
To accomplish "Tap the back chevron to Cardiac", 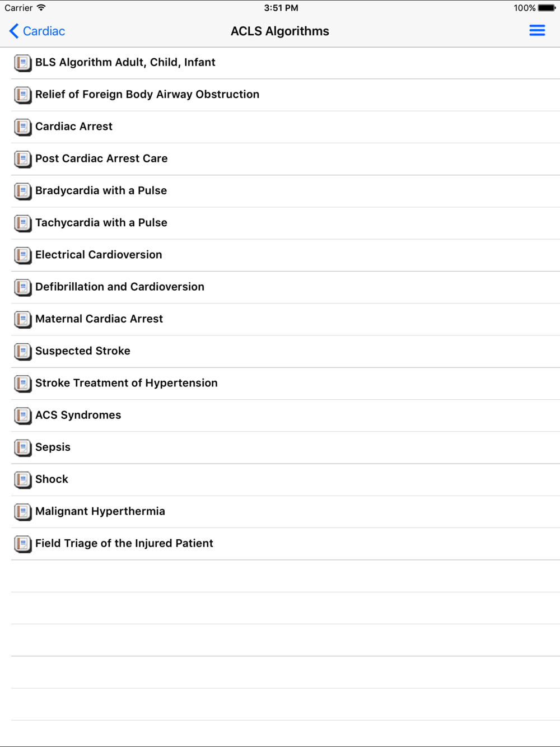I will point(14,31).
